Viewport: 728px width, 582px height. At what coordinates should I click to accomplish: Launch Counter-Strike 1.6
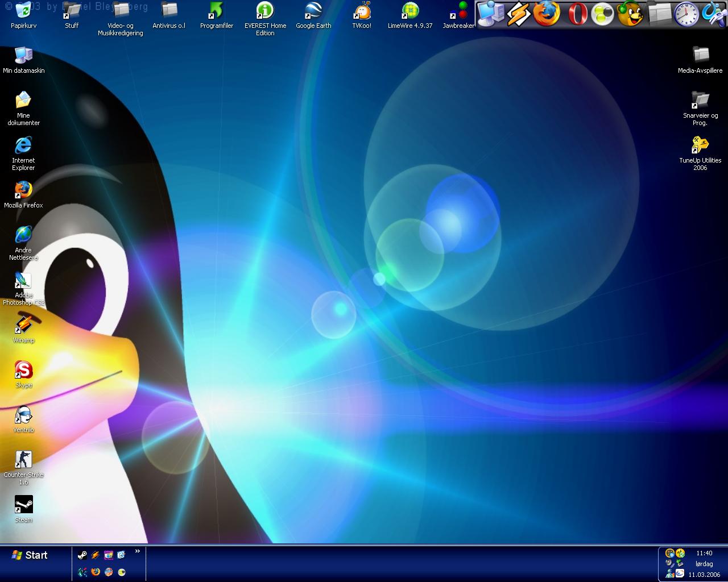tap(23, 468)
